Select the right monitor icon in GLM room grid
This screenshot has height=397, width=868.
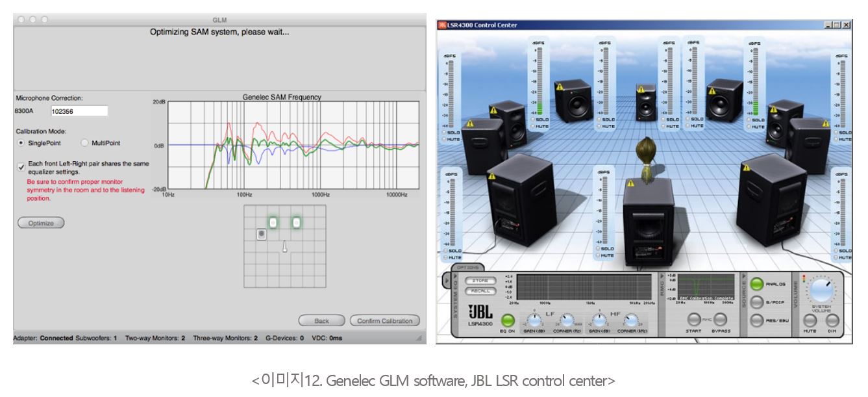296,223
